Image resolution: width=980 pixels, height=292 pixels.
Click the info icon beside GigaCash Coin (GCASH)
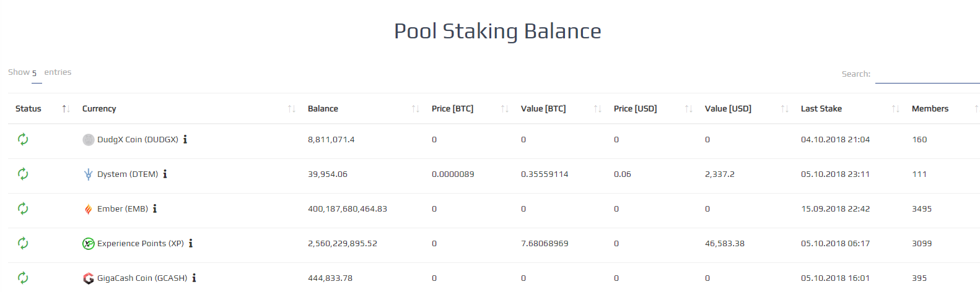click(194, 278)
